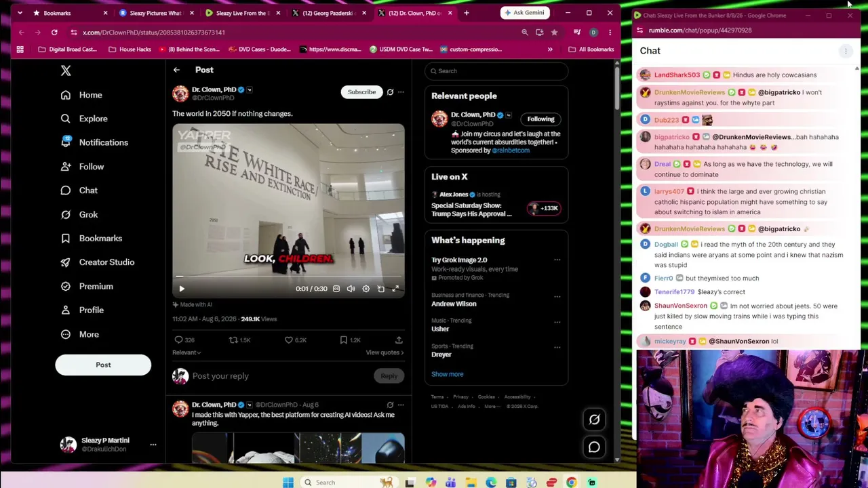Open Microsoft Store from the taskbar
This screenshot has width=868, height=488.
coord(511,483)
